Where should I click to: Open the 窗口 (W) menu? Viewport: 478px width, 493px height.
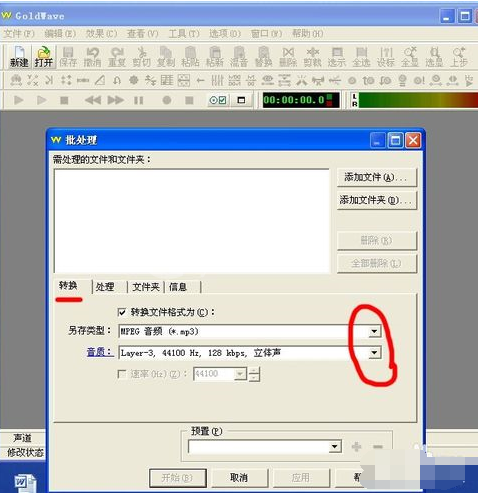[x=266, y=34]
